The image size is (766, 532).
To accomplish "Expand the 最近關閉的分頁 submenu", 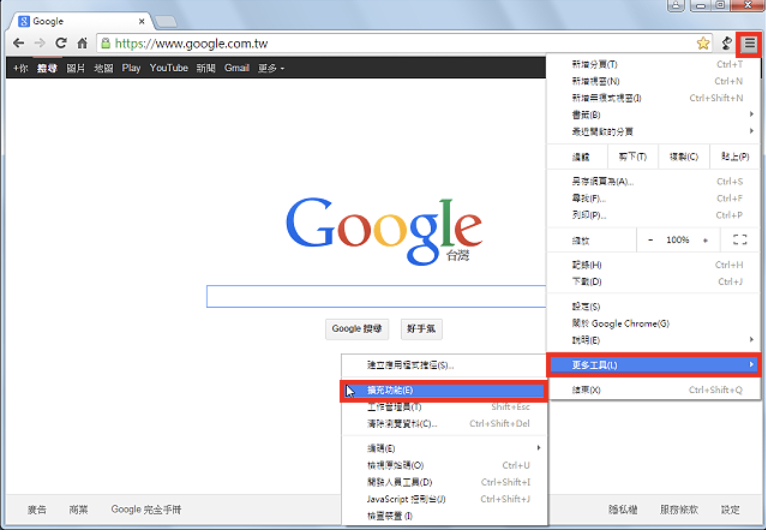I will tap(653, 131).
